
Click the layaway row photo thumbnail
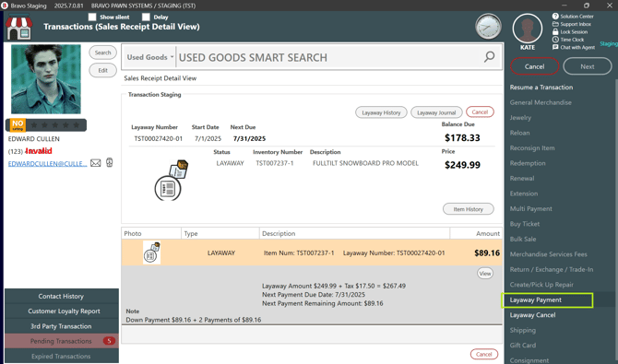(x=152, y=252)
